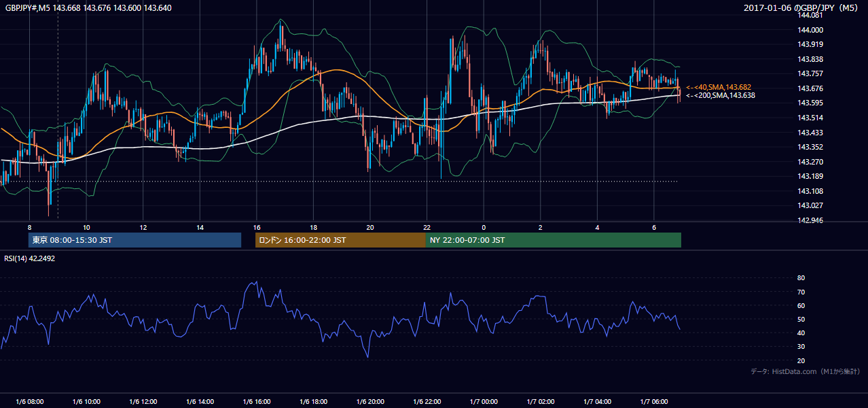The height and width of the screenshot is (408, 868).
Task: Click the 143.838 price axis label
Action: click(x=810, y=59)
